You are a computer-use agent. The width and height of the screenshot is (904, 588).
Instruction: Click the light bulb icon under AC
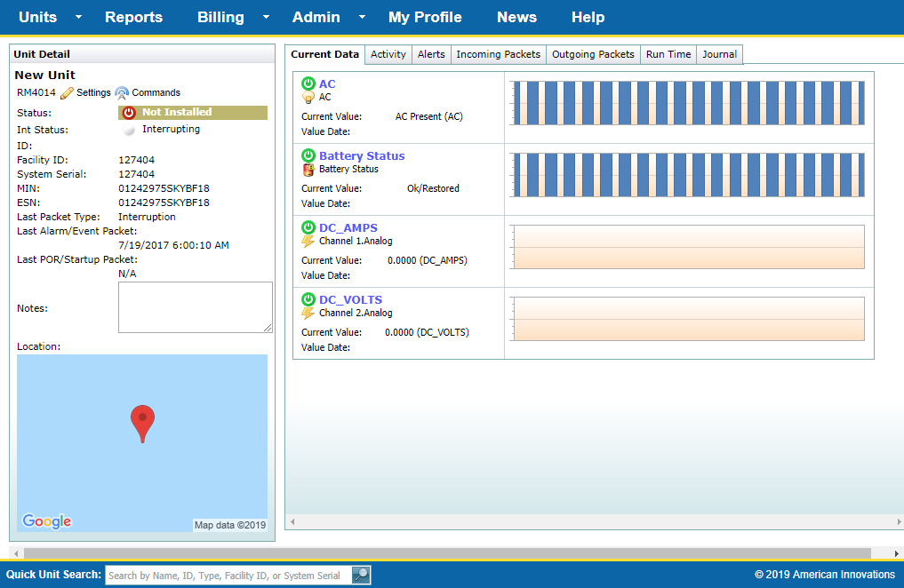pos(308,98)
